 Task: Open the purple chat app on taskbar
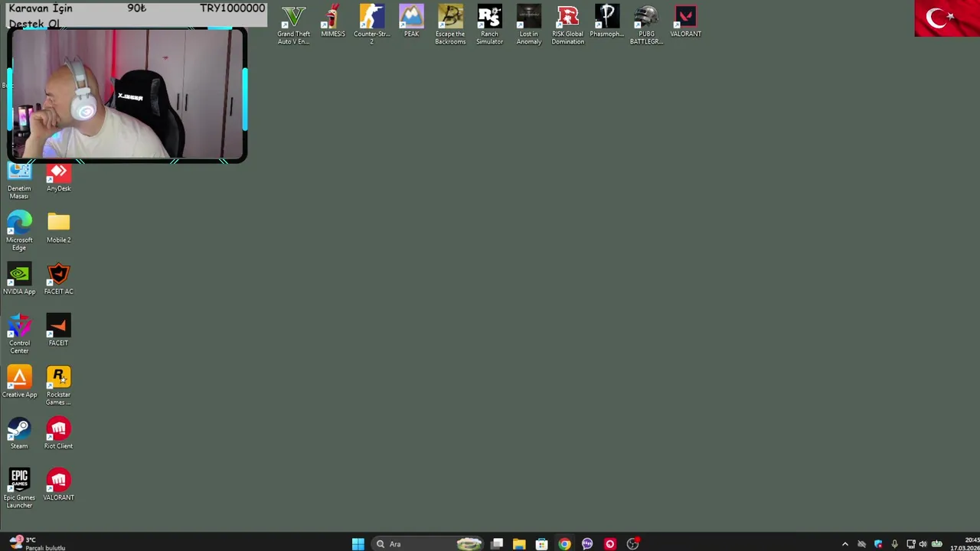tap(587, 544)
